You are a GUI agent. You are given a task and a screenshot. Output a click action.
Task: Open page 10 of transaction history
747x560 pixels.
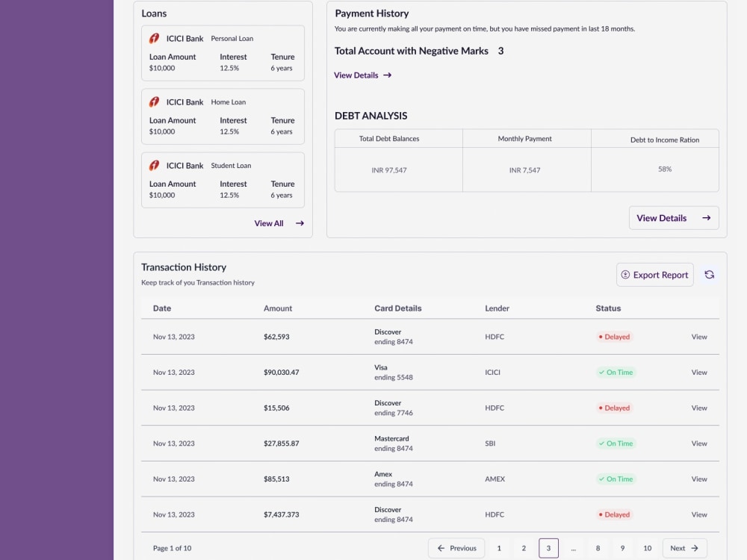647,547
